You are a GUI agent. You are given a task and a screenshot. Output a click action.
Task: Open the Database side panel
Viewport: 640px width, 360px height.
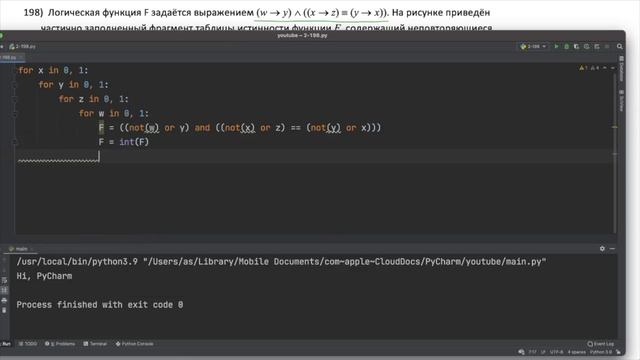[621, 69]
